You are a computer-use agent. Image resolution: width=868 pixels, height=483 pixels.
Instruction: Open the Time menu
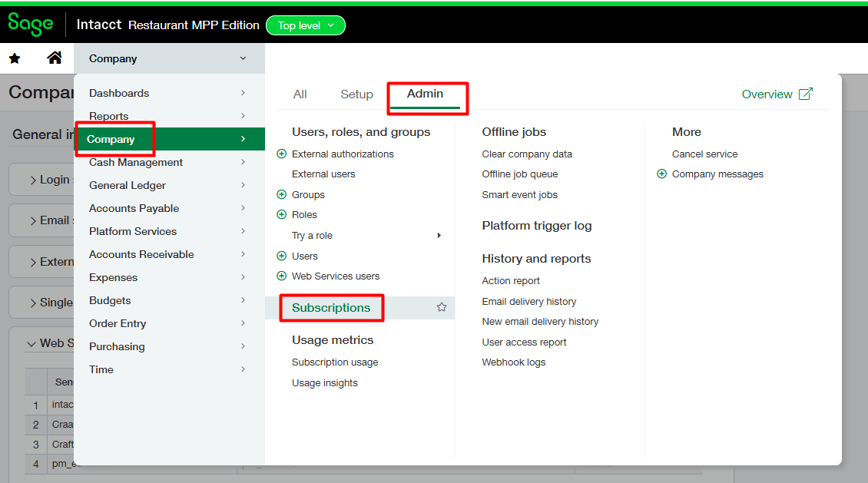point(170,369)
